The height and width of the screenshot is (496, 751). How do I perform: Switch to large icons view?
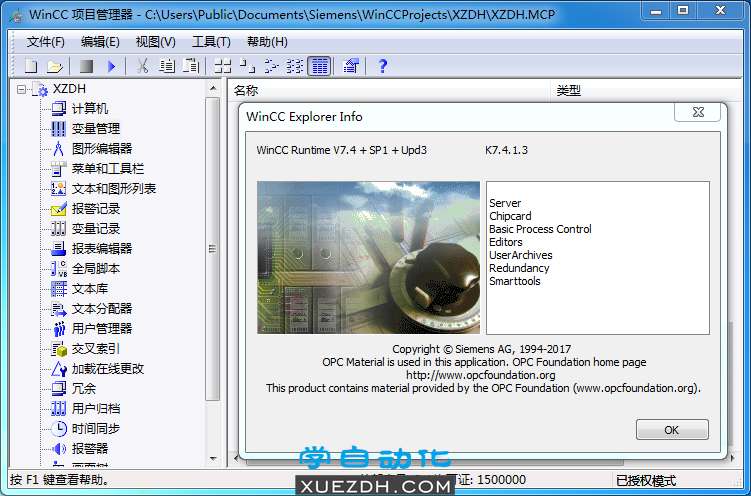pyautogui.click(x=223, y=66)
